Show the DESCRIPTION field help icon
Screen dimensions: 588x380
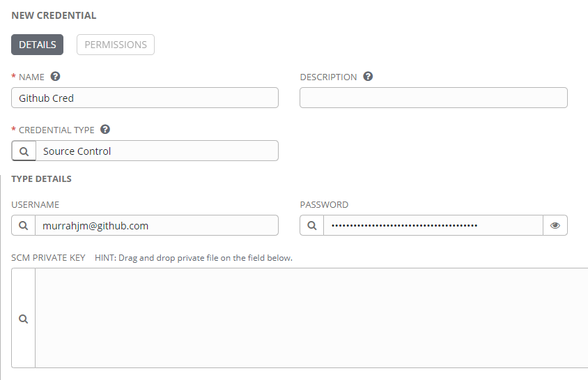pyautogui.click(x=368, y=77)
